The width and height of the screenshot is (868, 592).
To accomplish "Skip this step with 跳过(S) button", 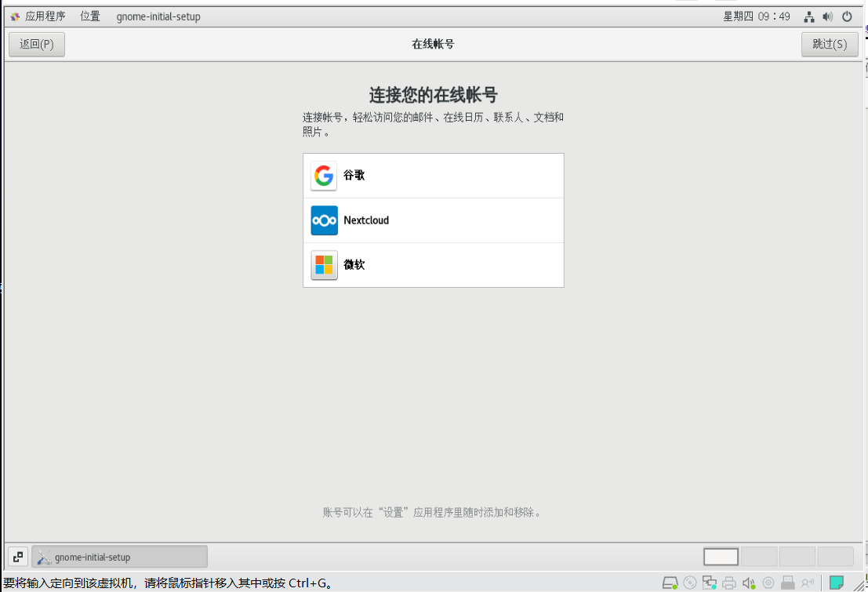I will point(830,45).
